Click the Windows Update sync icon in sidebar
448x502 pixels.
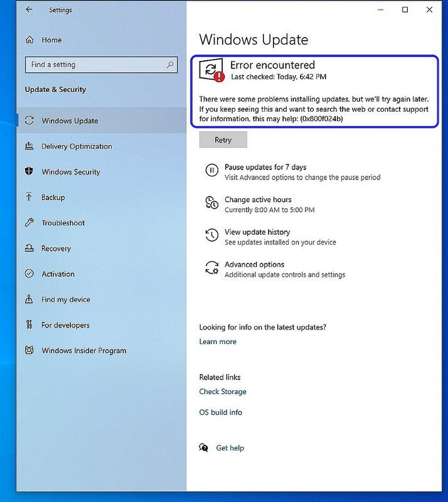(x=29, y=120)
